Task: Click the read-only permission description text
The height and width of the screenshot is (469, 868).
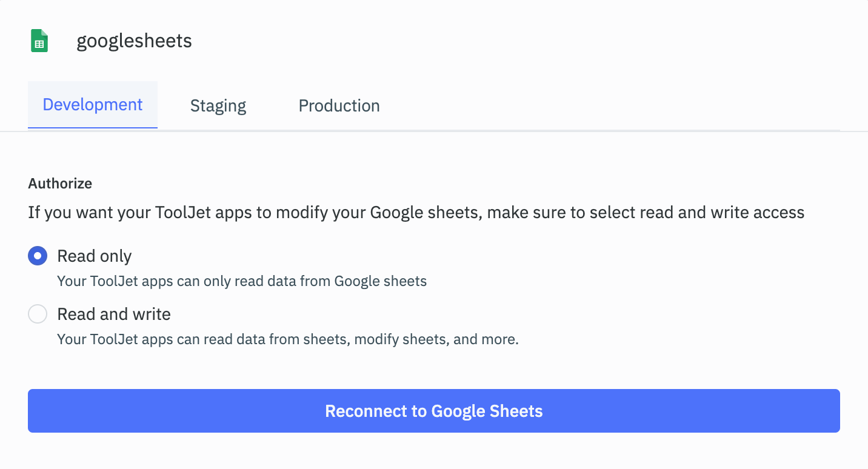Action: [x=242, y=281]
